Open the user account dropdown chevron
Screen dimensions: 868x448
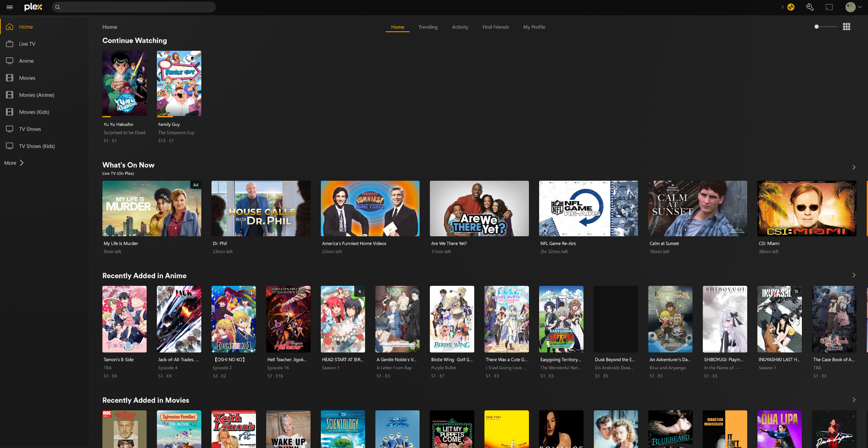tap(860, 7)
